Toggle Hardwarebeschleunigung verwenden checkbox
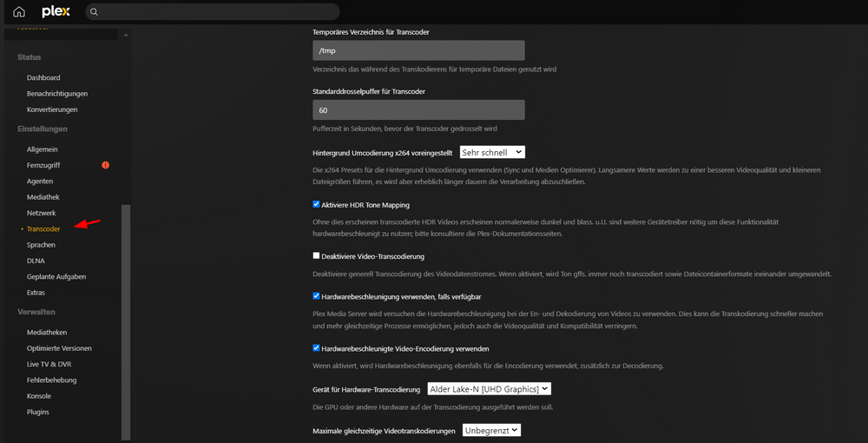This screenshot has width=868, height=443. point(316,296)
